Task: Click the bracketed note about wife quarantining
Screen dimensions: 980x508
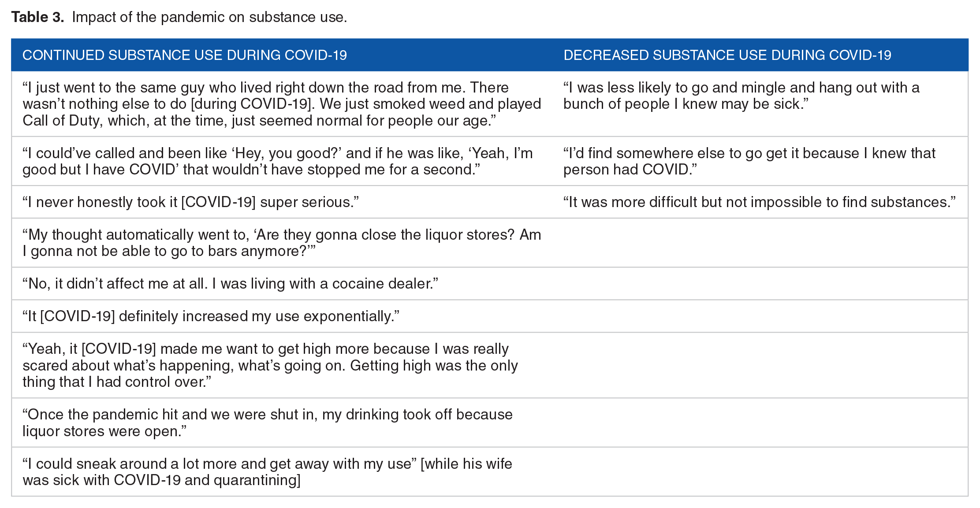Action: click(267, 472)
